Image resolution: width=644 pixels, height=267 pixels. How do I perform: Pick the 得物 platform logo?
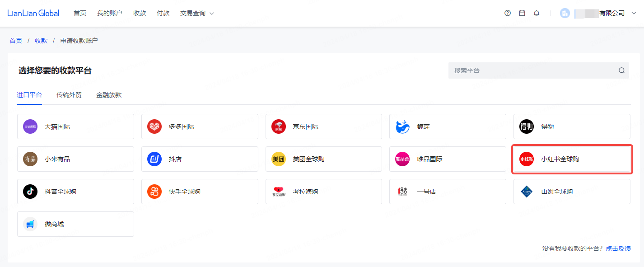click(527, 126)
